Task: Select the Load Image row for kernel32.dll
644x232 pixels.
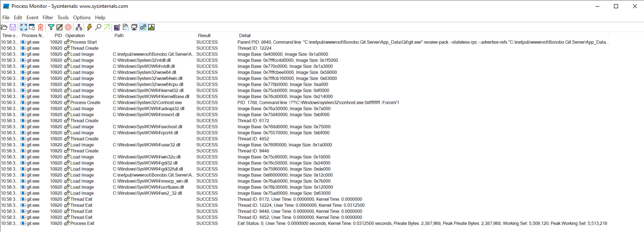Action: point(306,90)
